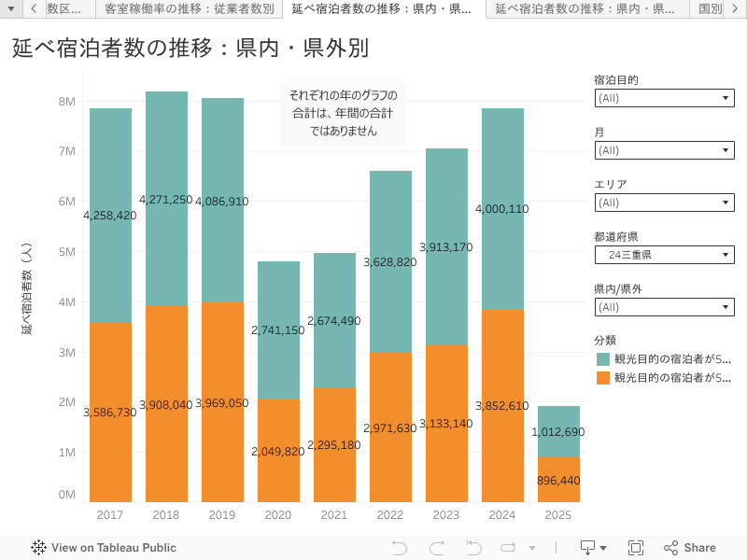This screenshot has height=560, width=747.
Task: Open the tab list dropdown arrow
Action: click(x=10, y=9)
